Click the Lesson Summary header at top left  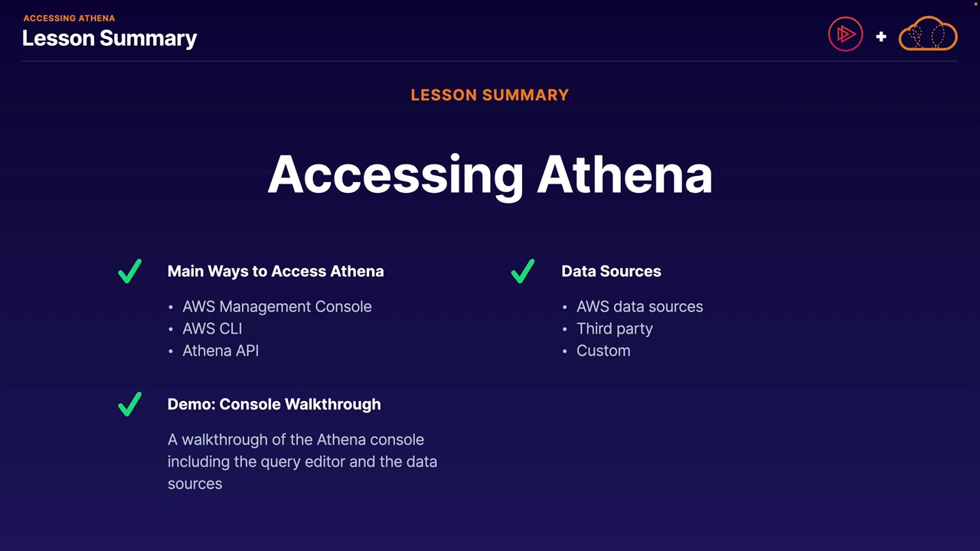(109, 38)
